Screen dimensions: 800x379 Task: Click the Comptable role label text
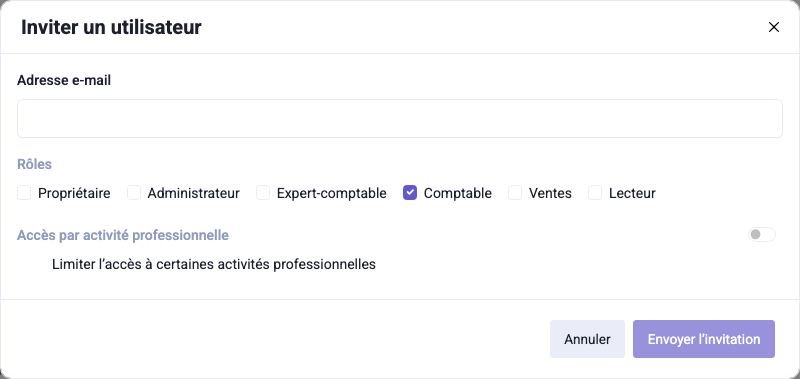[x=458, y=194]
